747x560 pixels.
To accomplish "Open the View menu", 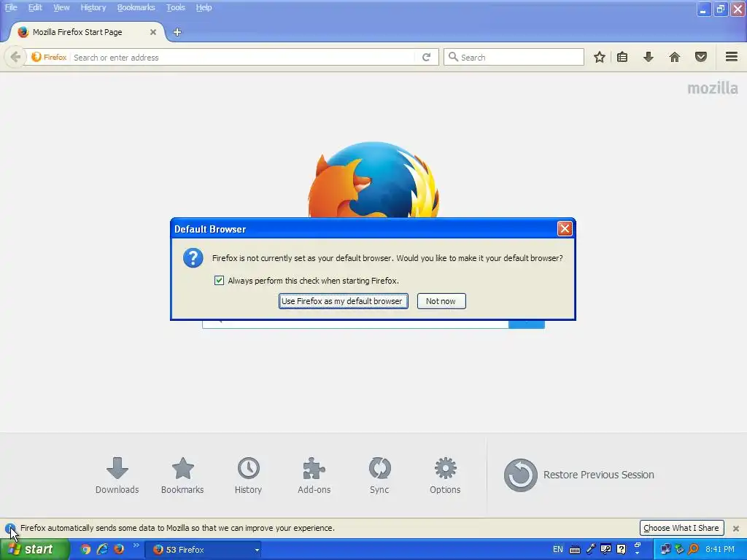I will 61,7.
